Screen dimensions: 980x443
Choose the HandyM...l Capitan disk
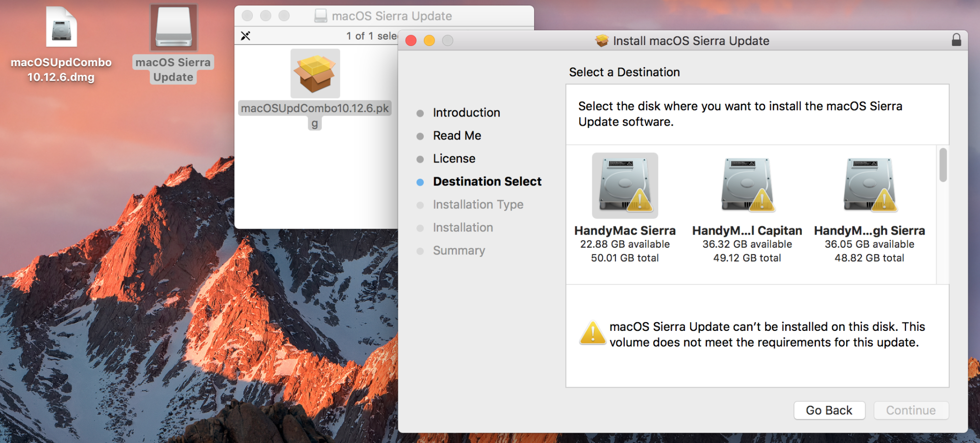(747, 186)
